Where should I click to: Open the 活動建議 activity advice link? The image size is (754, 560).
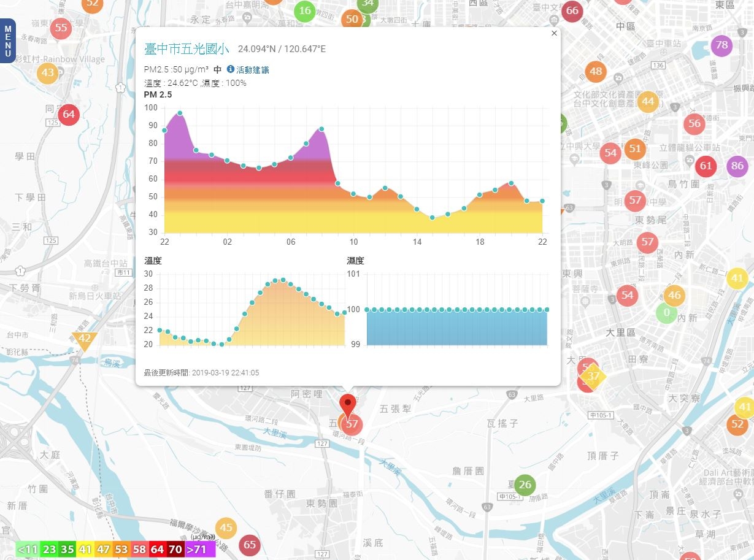[253, 70]
